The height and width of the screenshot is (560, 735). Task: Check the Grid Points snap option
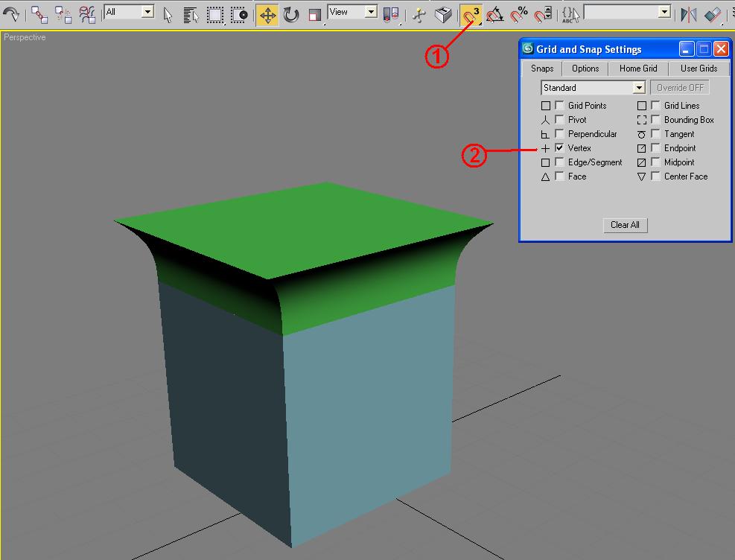[559, 106]
